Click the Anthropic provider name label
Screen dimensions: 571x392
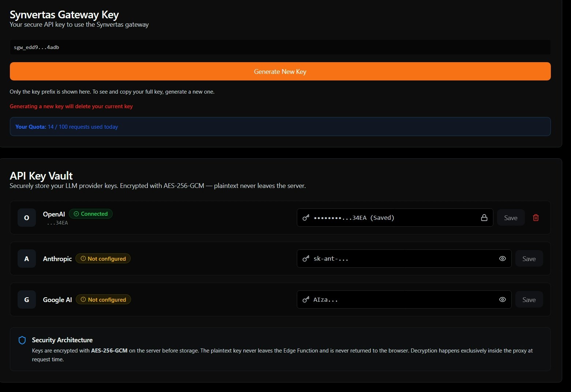click(x=57, y=259)
